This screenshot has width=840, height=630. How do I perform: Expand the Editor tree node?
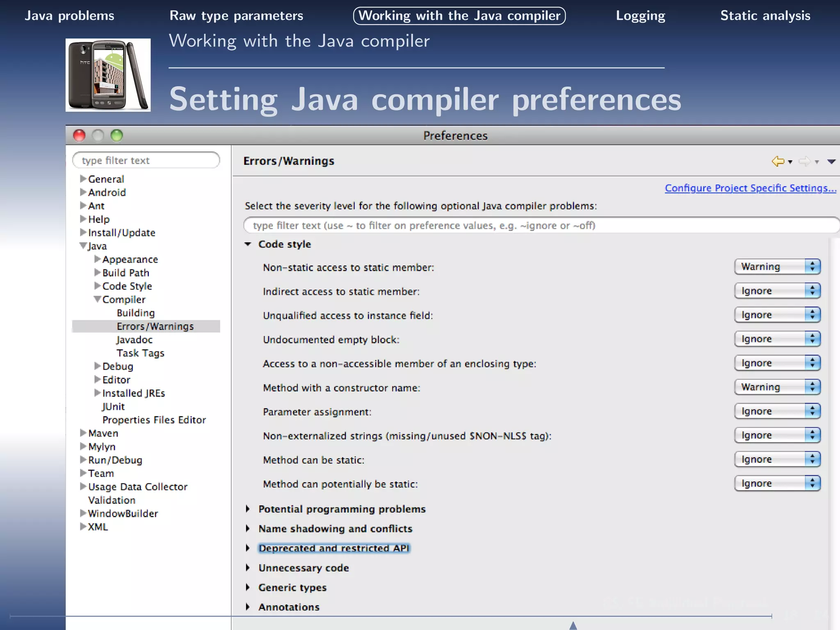pos(98,379)
